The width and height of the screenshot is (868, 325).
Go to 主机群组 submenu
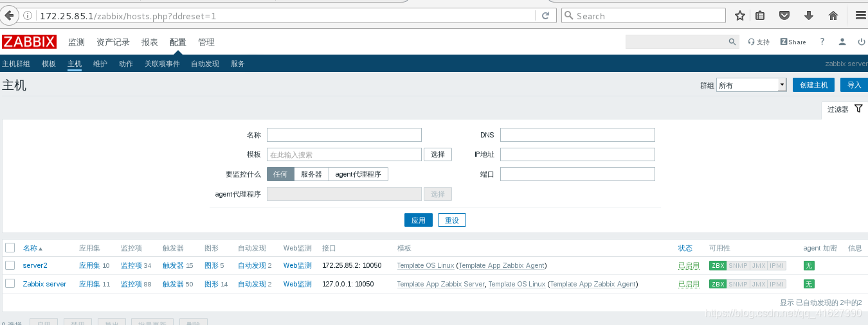pos(16,64)
